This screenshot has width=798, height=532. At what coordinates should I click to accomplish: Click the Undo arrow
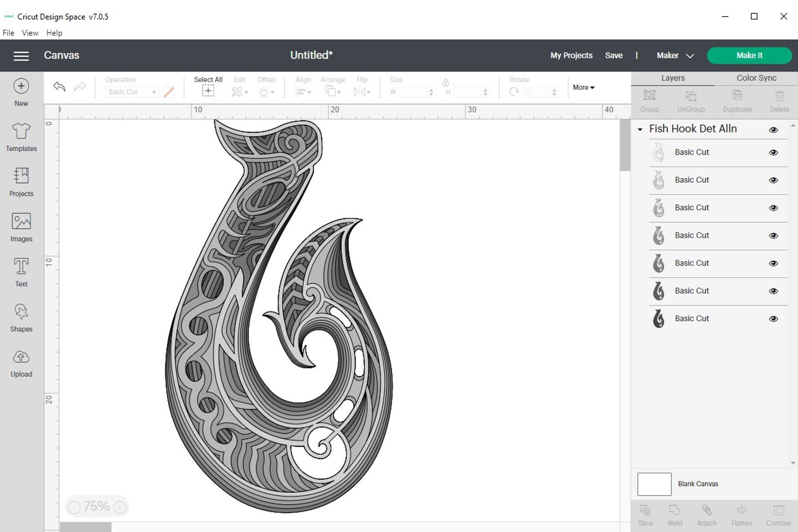tap(59, 87)
